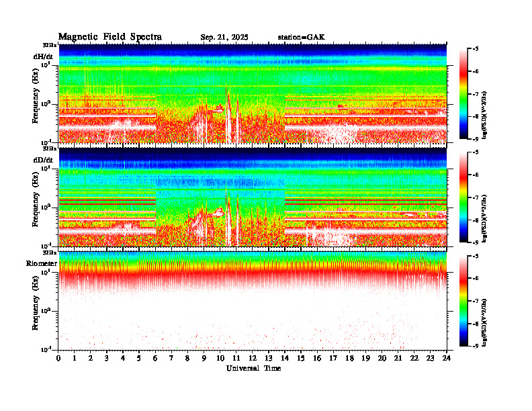
Task: Click the 'Riometer' panel label
Action: click(x=42, y=263)
